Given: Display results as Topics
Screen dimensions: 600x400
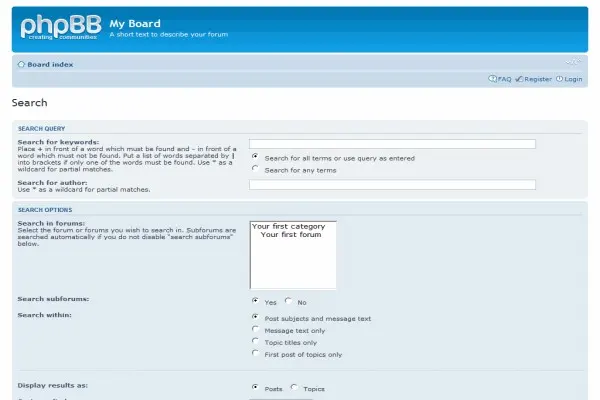Looking at the screenshot, I should (x=294, y=388).
